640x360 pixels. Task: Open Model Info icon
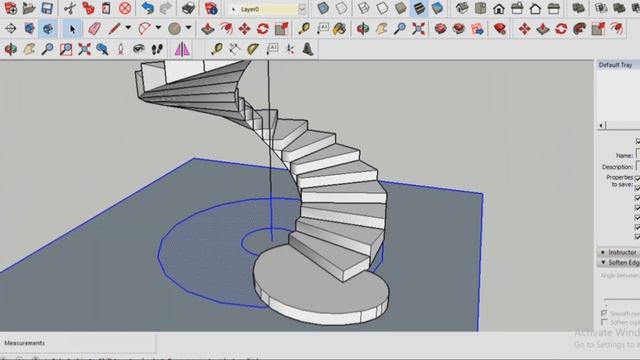pos(211,8)
